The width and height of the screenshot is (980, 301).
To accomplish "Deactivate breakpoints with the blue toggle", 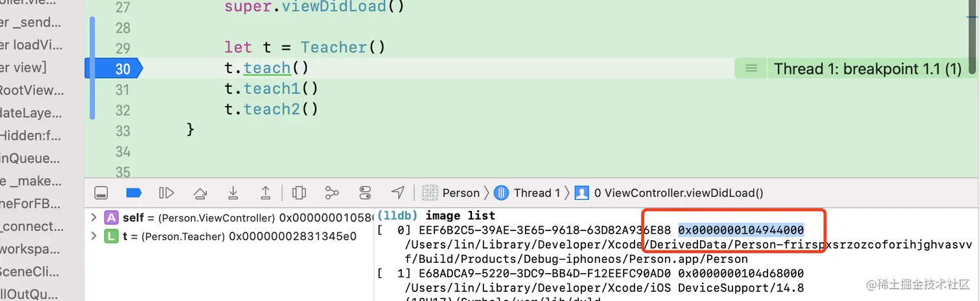I will [x=134, y=193].
